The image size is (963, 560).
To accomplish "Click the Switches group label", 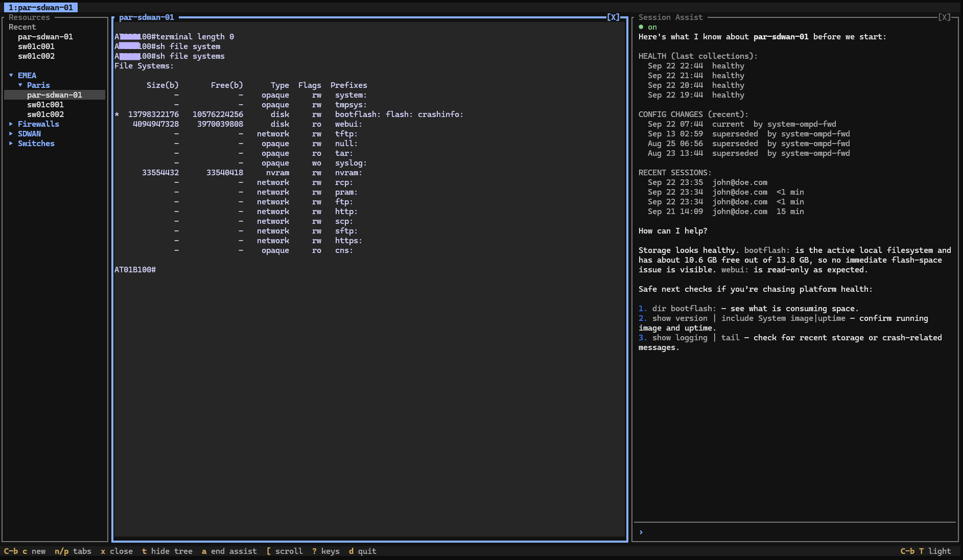I will (36, 143).
